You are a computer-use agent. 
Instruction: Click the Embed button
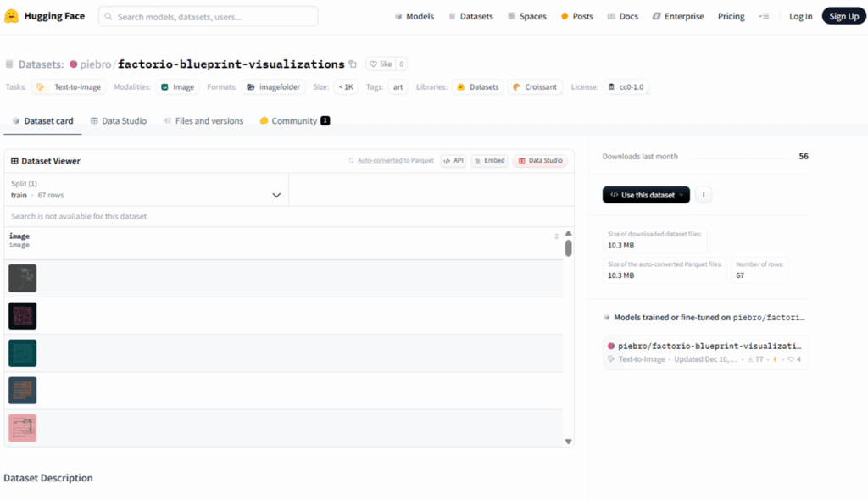[x=490, y=160]
